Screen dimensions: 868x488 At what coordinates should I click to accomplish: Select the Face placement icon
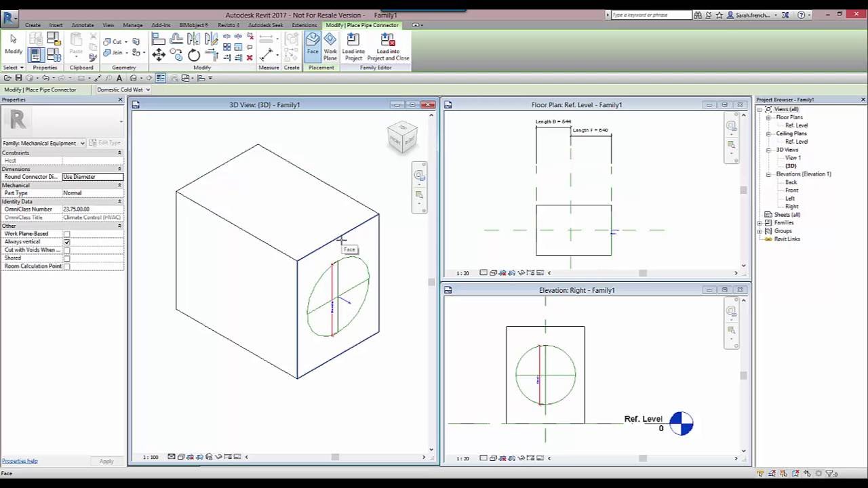tap(313, 47)
